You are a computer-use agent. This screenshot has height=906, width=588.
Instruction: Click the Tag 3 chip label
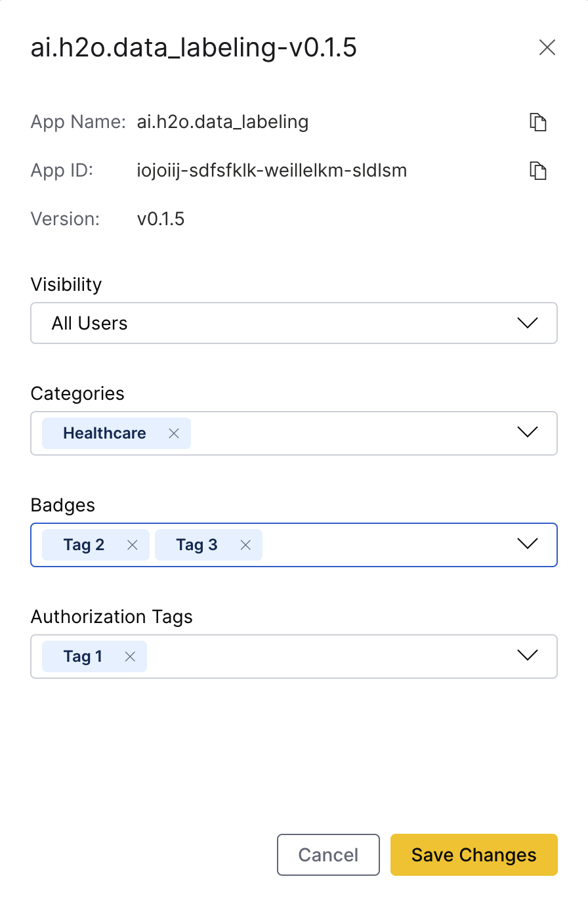[x=197, y=545]
